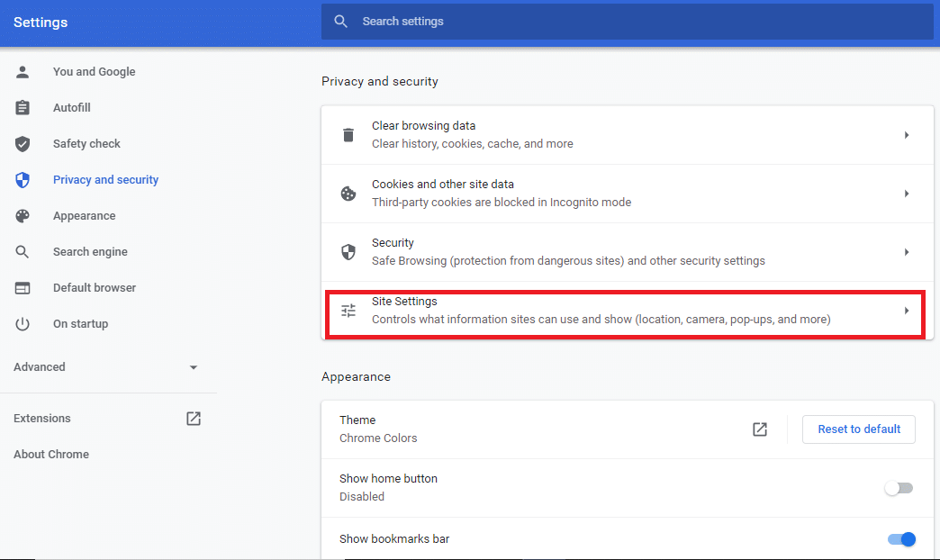The width and height of the screenshot is (940, 560).
Task: Open the Theme external link icon
Action: (760, 429)
